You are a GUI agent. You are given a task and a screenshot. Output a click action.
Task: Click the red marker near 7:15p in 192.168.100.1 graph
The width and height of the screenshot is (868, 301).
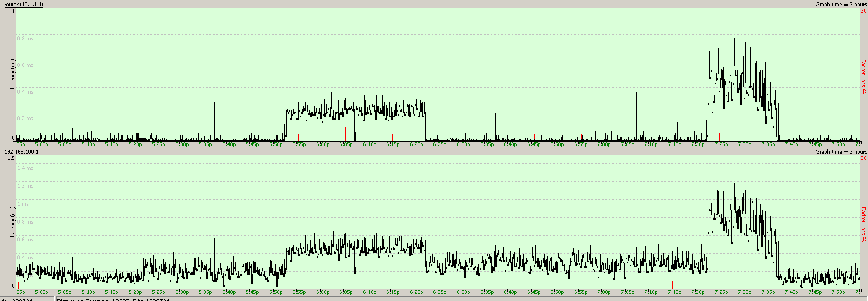point(672,285)
